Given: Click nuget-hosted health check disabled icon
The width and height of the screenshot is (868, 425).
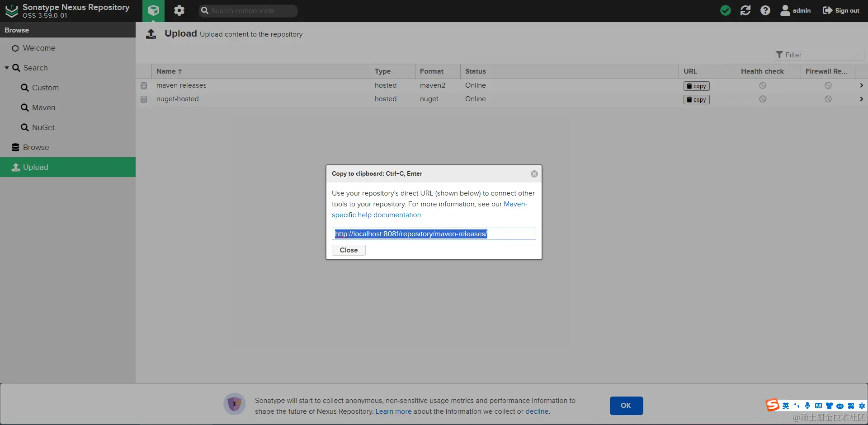Looking at the screenshot, I should (763, 99).
